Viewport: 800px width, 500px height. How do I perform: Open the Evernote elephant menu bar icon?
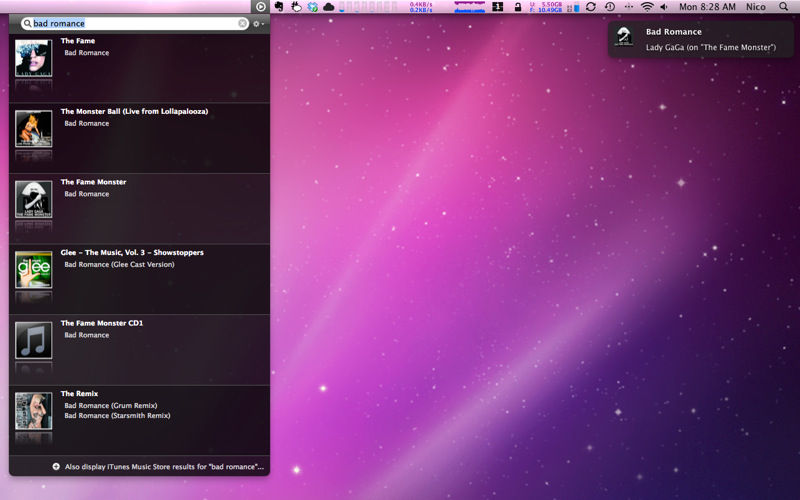279,7
